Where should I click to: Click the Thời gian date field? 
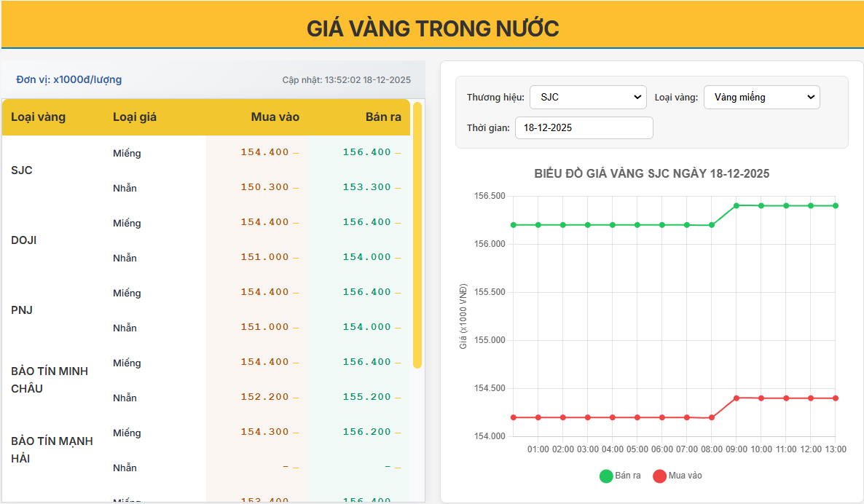584,127
